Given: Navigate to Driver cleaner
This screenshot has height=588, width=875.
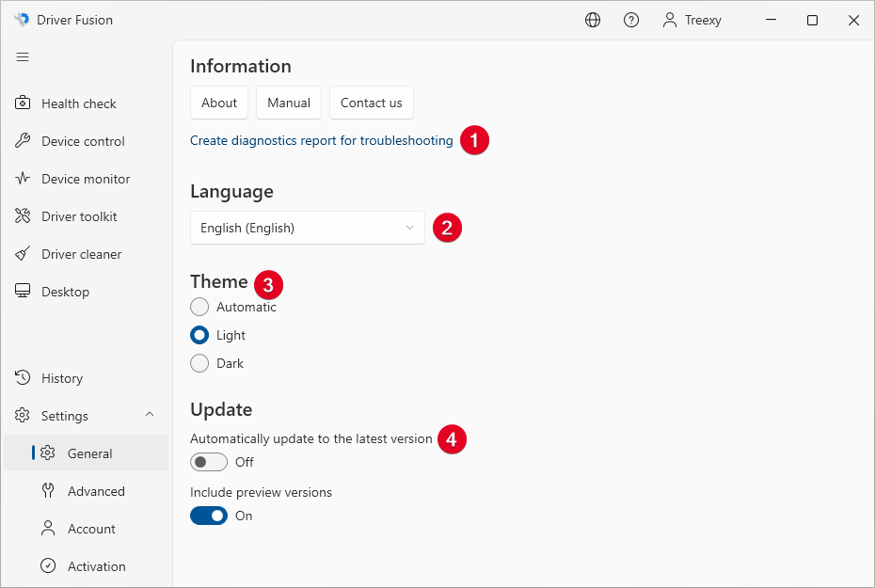Looking at the screenshot, I should [x=87, y=254].
